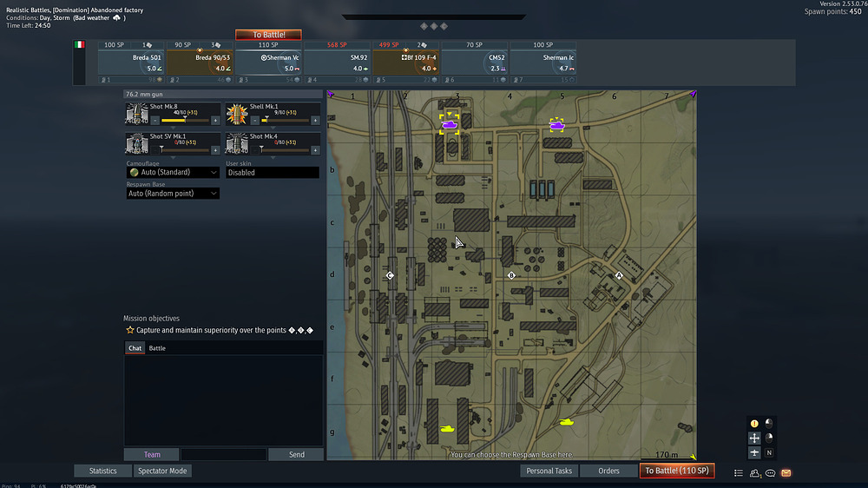Click the star icon beside mission objective
This screenshot has height=488, width=868.
130,330
